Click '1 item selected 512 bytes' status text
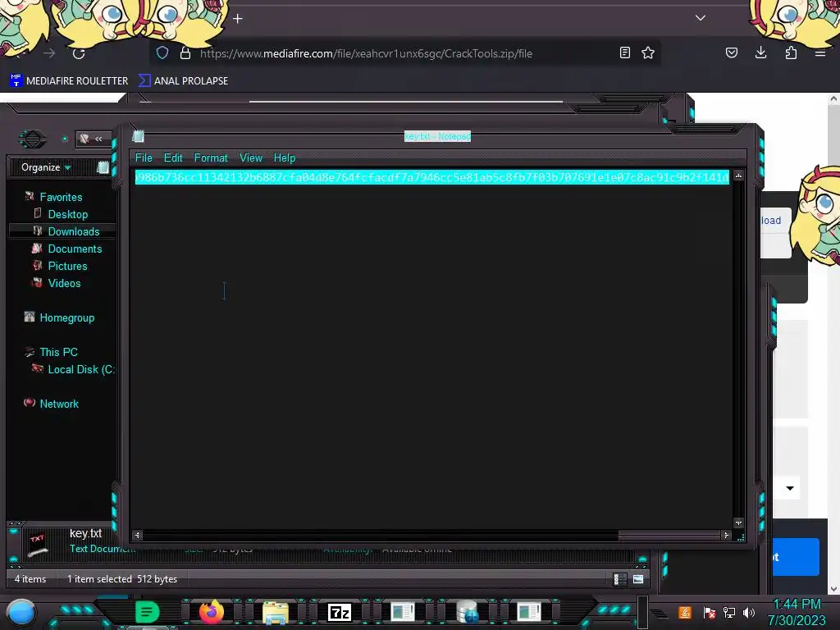This screenshot has width=840, height=630. coord(122,579)
